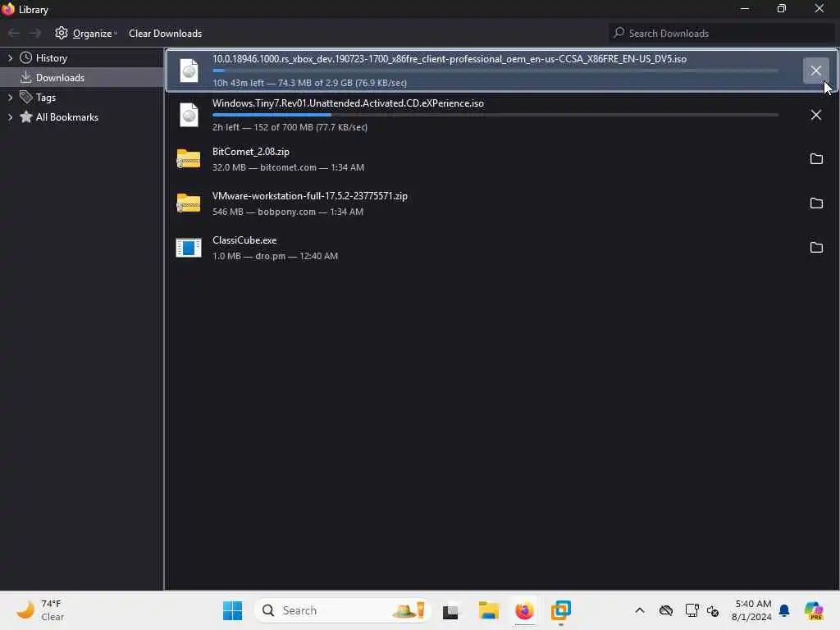Viewport: 840px width, 630px height.
Task: Open the Copilot preview icon in the taskbar
Action: coord(814,610)
